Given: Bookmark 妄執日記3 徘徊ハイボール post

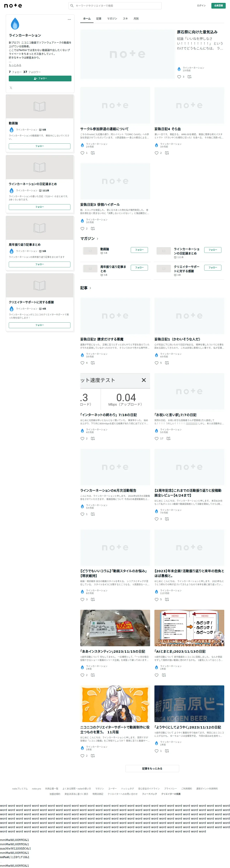Looking at the screenshot, I should 93,229.
